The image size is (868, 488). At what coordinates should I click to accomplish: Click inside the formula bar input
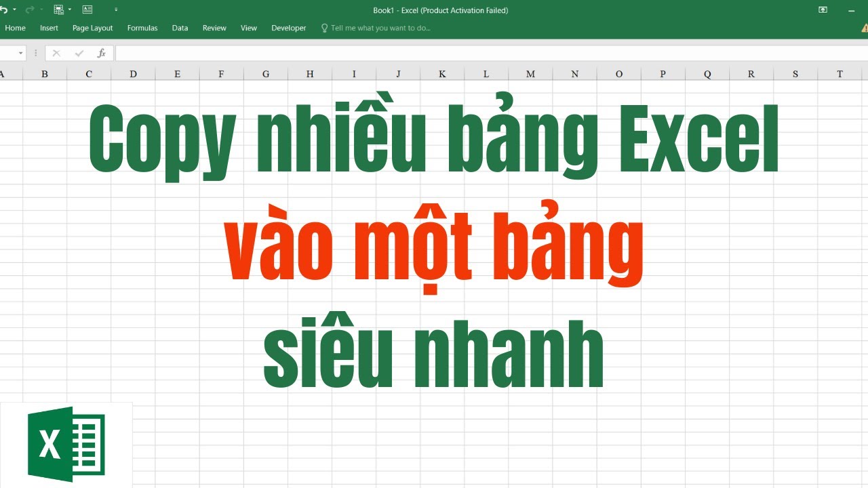tap(491, 53)
